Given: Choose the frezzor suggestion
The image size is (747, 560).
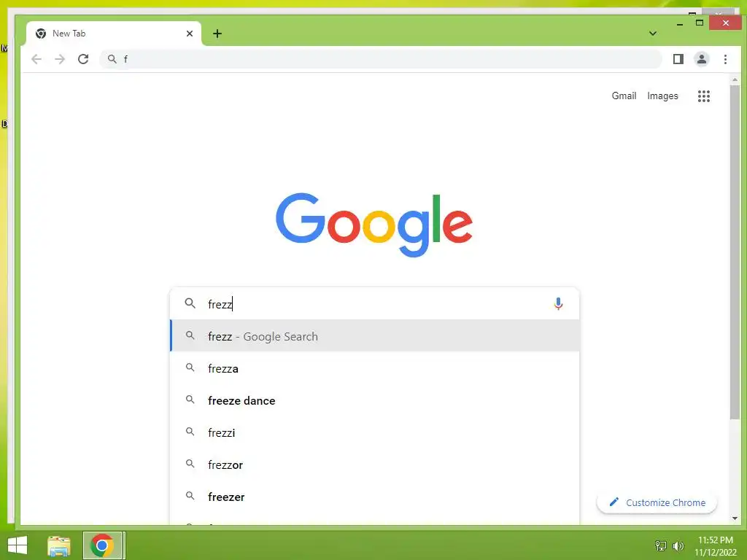Looking at the screenshot, I should click(x=375, y=464).
